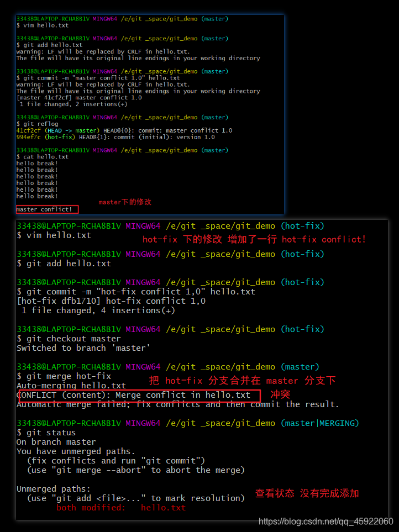Screen dimensions: 399x532
Task: Click the '1 file changed, 4 insertions(+)' line
Action: coord(98,310)
